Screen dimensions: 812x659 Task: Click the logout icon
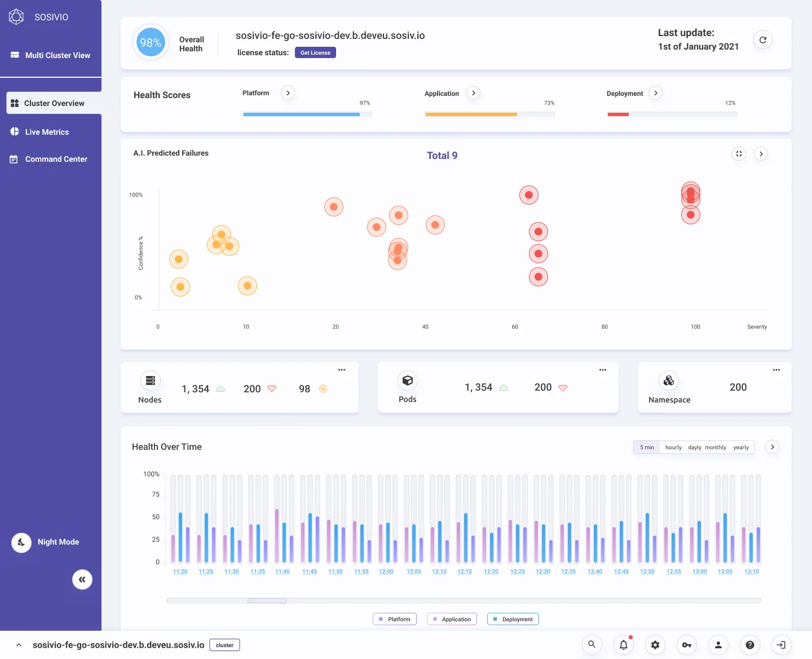pyautogui.click(x=782, y=645)
